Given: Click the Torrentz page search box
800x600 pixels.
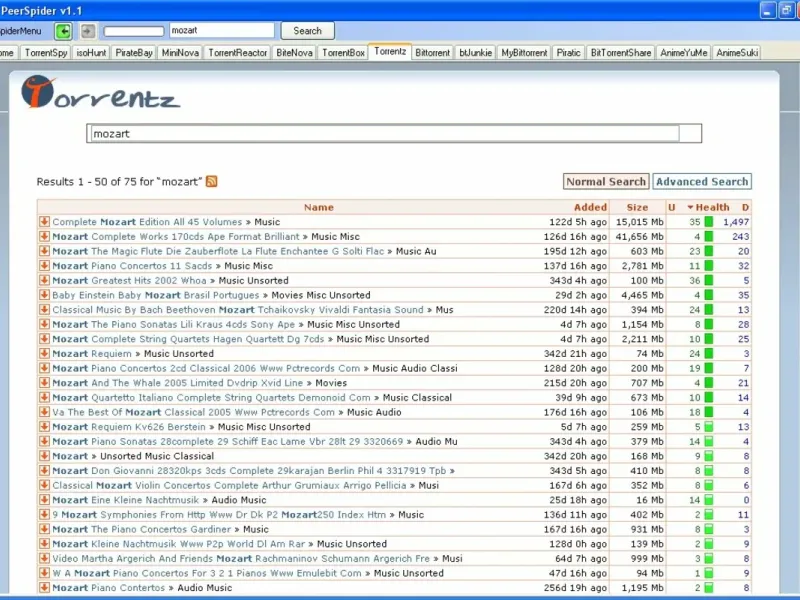Looking at the screenshot, I should tap(385, 134).
